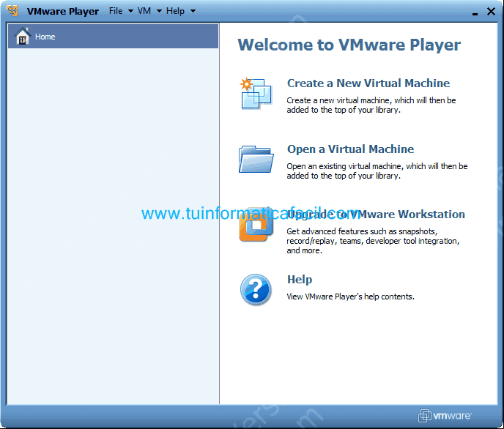
Task: Open the Help menu in the menu bar
Action: pos(175,11)
